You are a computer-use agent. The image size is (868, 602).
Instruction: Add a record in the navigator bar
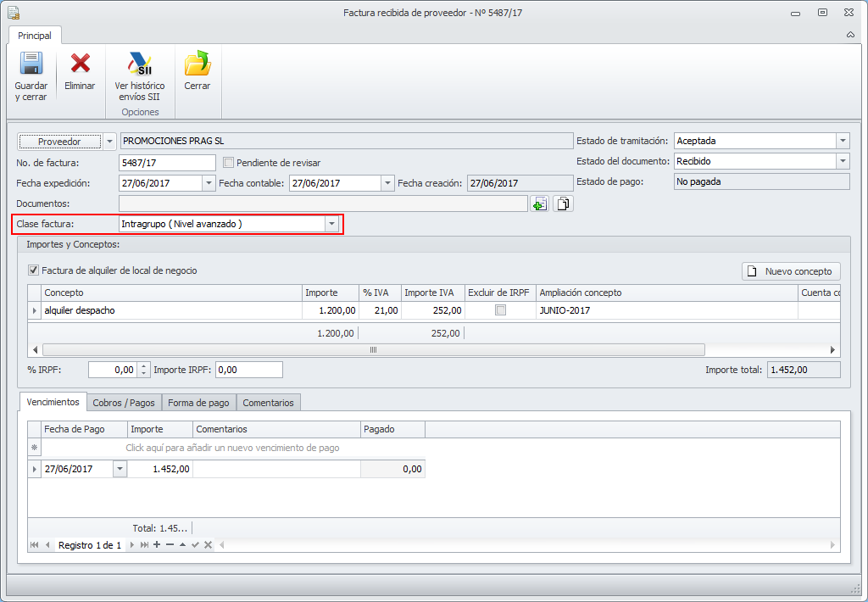pos(157,544)
